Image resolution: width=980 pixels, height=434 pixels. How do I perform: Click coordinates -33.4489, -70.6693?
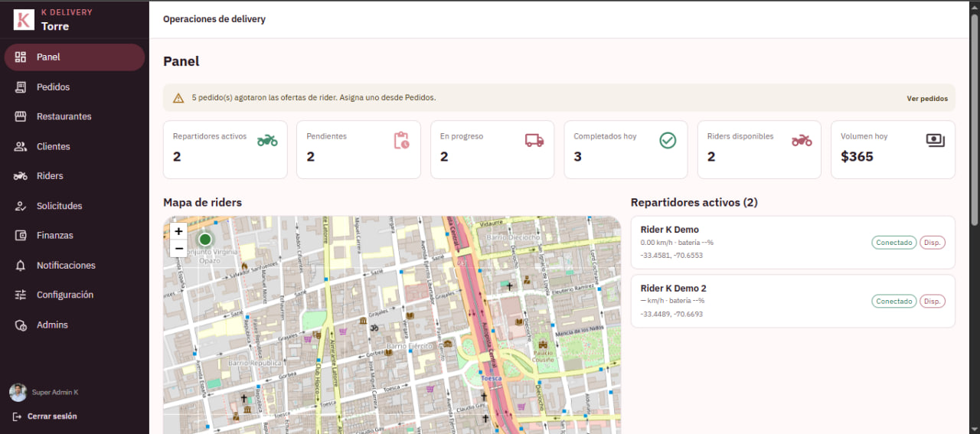(671, 314)
